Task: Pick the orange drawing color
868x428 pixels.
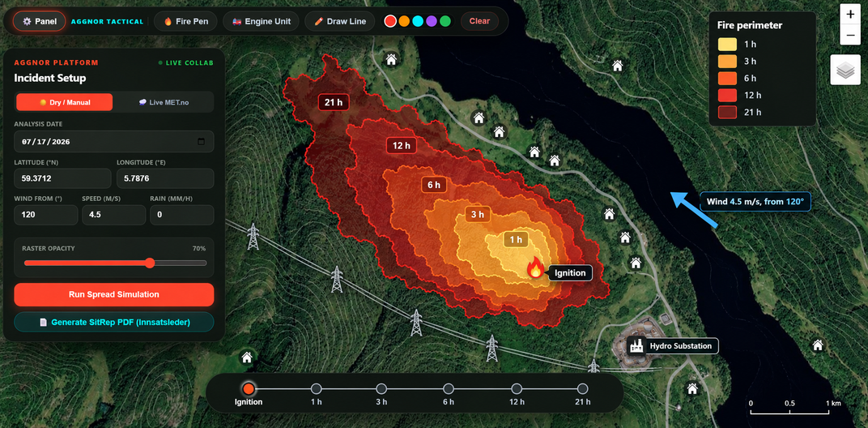Action: point(404,21)
